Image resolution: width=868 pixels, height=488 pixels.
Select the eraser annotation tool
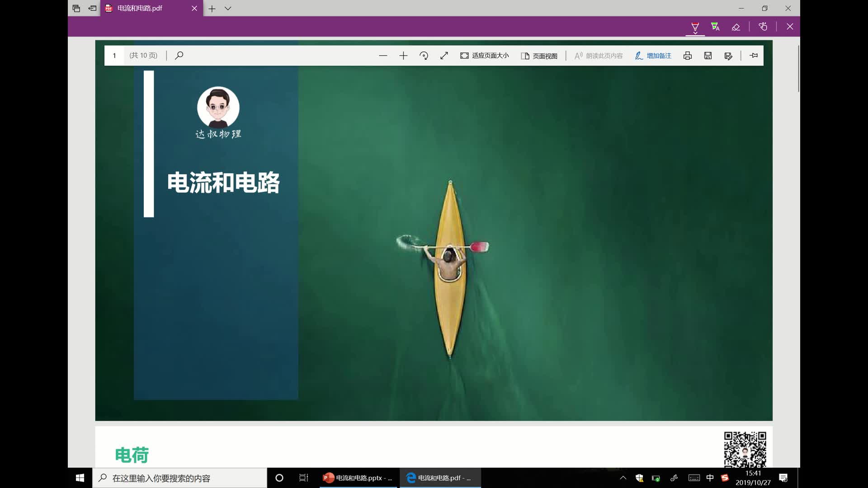[x=736, y=27]
